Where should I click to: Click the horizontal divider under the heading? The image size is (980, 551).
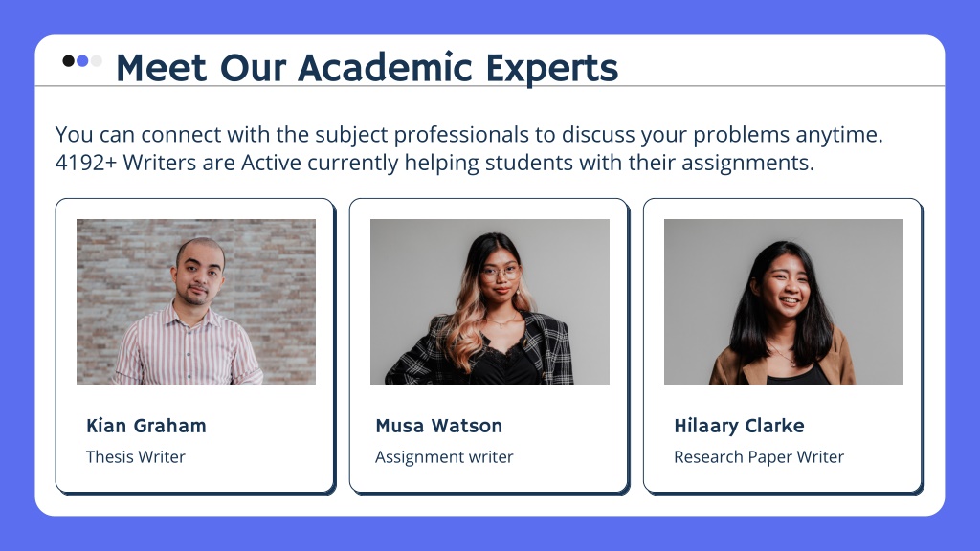tap(490, 85)
